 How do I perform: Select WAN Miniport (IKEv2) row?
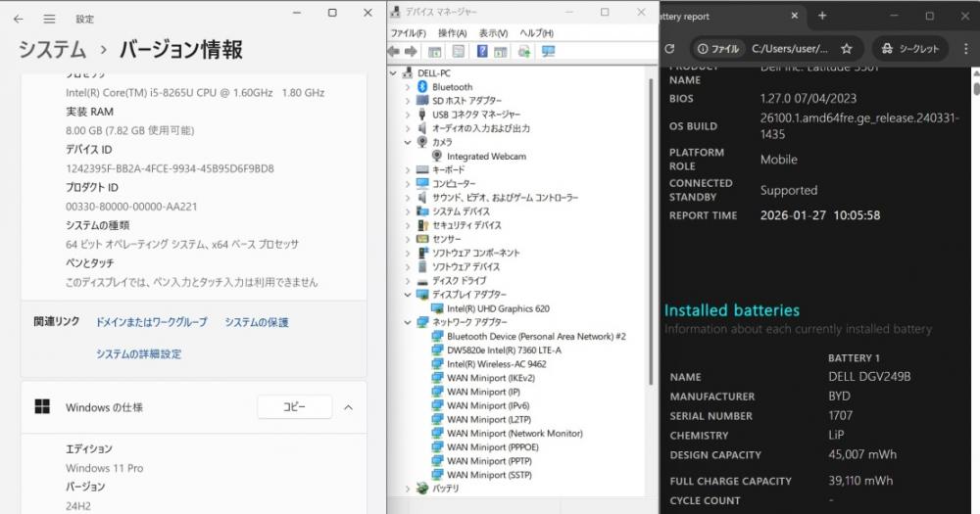[491, 378]
